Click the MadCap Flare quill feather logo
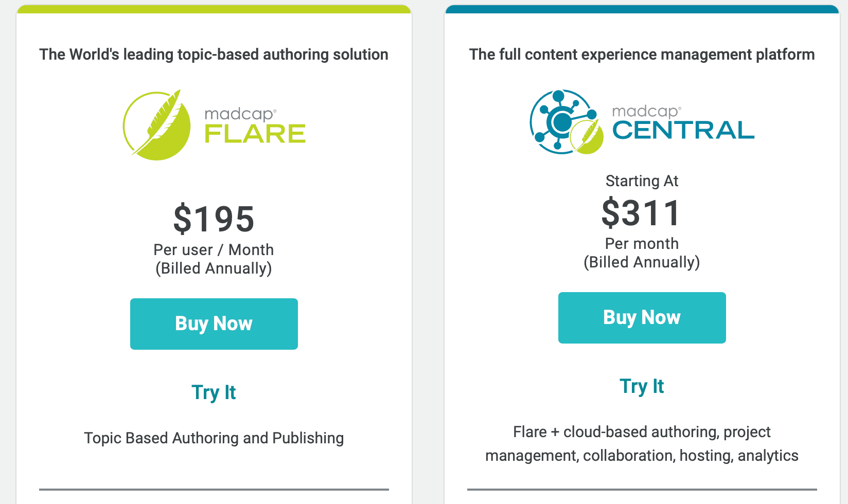This screenshot has width=848, height=504. click(156, 125)
